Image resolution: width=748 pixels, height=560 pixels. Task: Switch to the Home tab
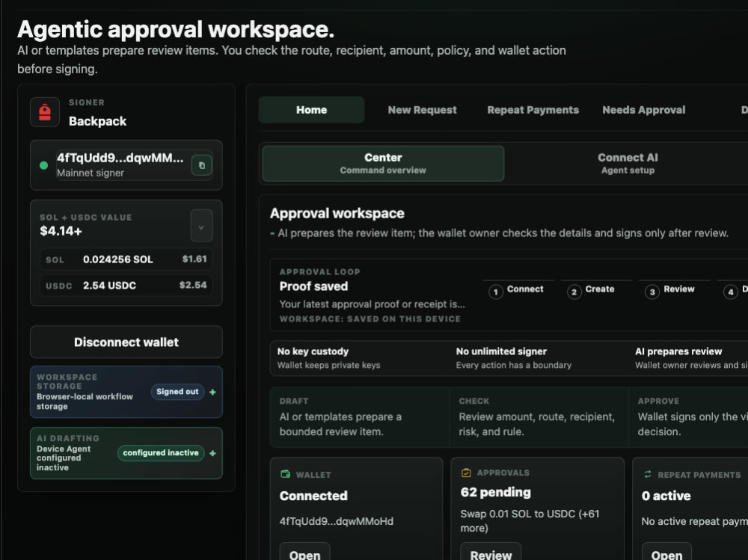311,110
